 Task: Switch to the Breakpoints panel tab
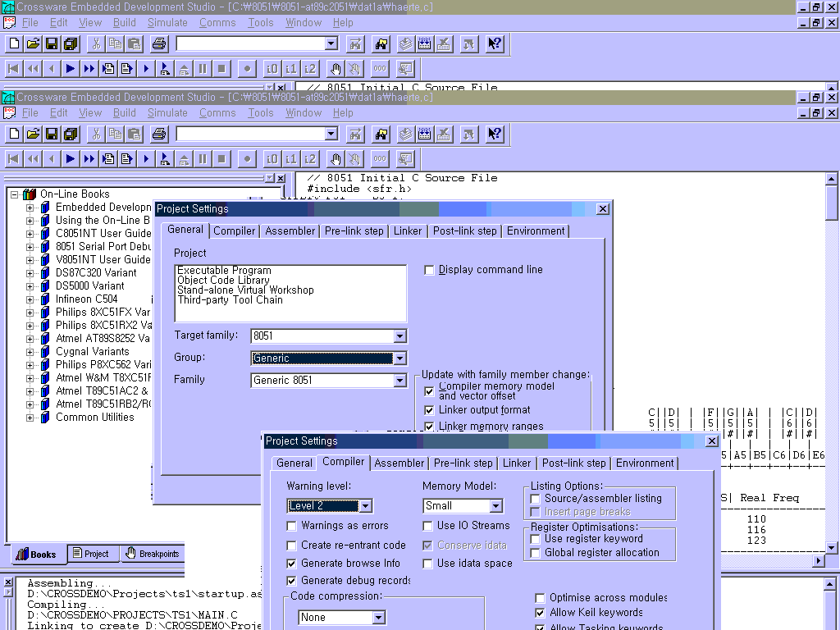click(153, 554)
